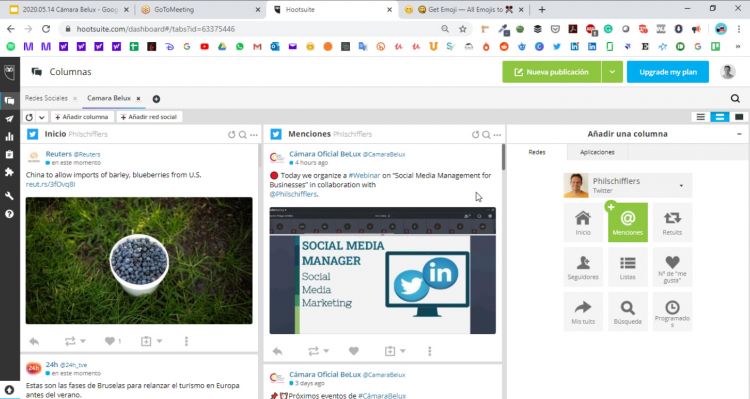The image size is (750, 399).
Task: Refresh the Menciones column
Action: coord(475,135)
